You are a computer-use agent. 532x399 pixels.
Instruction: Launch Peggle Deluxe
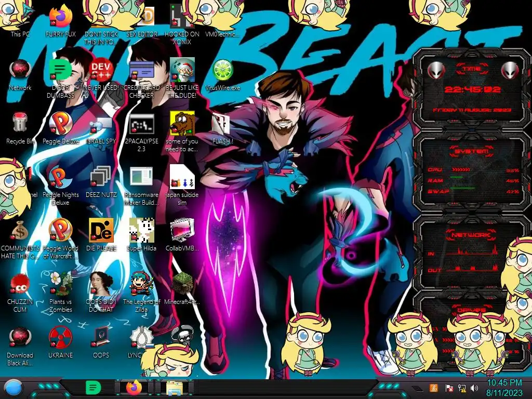point(61,128)
